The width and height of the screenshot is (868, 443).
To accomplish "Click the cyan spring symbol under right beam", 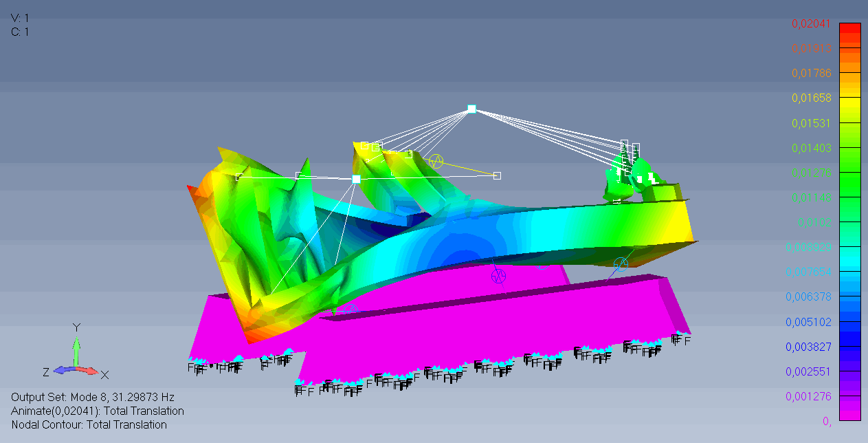I will pos(620,264).
